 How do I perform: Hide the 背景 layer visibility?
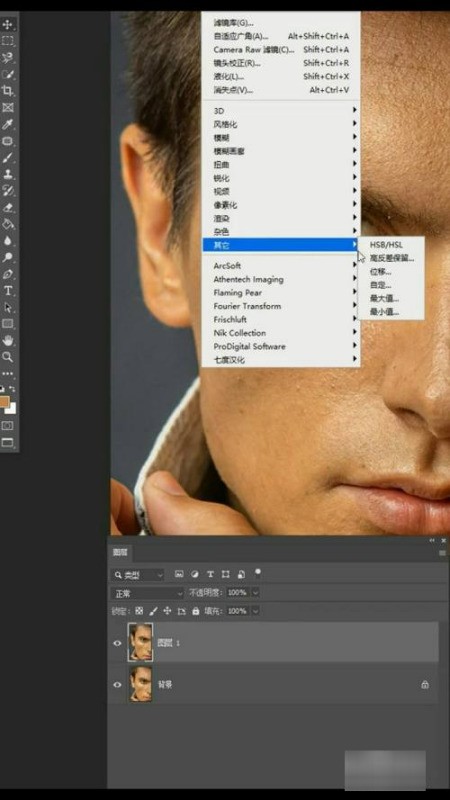click(117, 684)
